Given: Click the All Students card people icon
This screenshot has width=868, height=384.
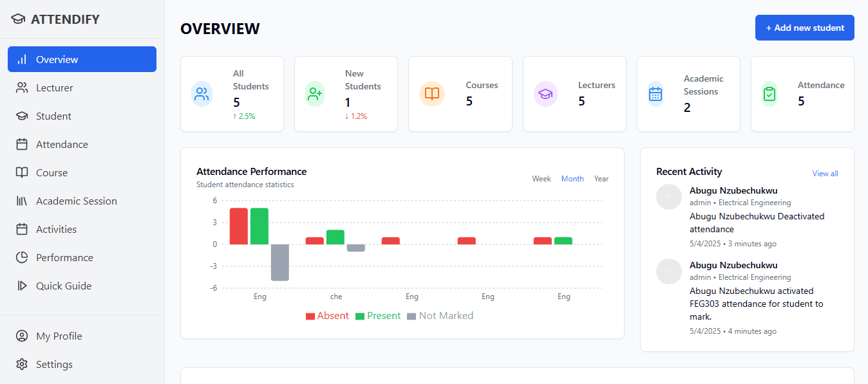Looking at the screenshot, I should pyautogui.click(x=202, y=94).
